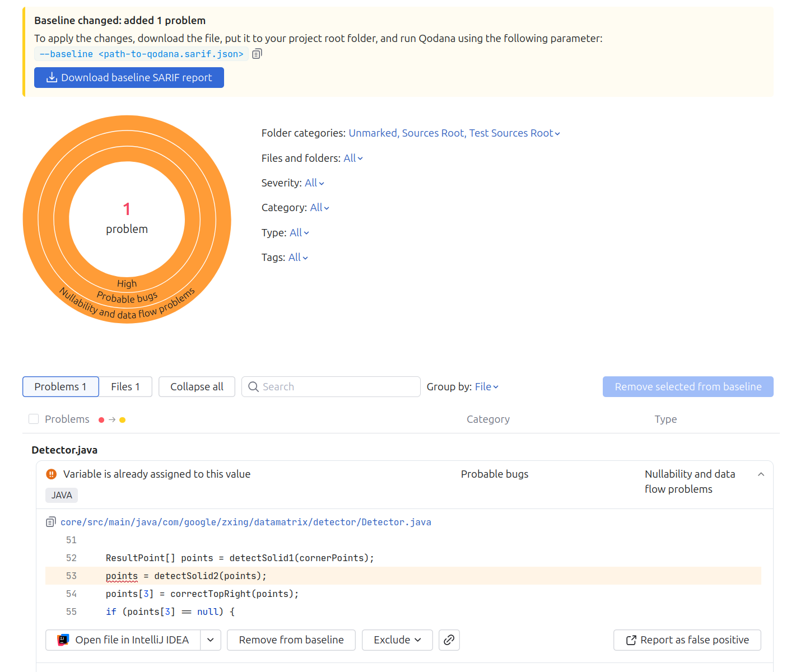Download baseline SARIF report
Screen dimensions: 791x672
pyautogui.click(x=129, y=78)
